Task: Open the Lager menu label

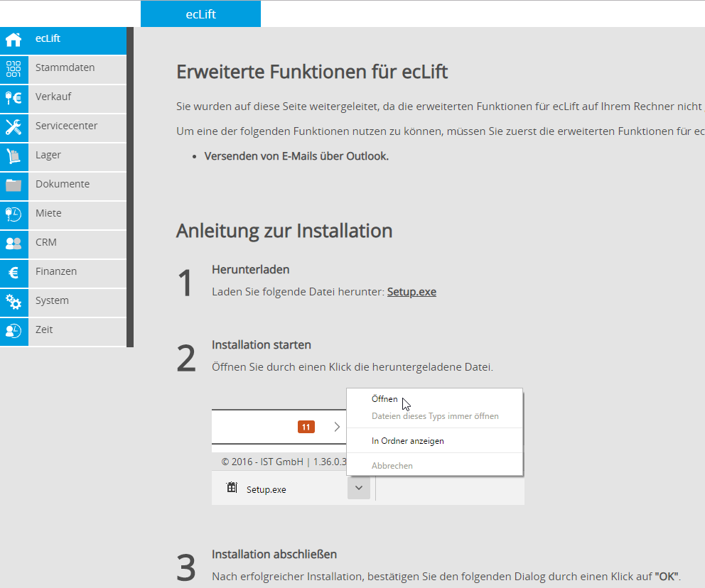Action: coord(48,155)
